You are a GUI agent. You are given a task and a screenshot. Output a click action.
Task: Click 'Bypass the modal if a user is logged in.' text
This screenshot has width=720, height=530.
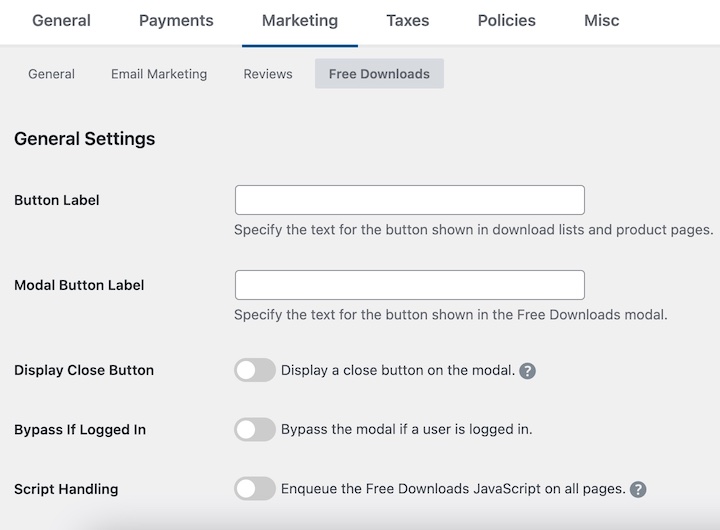[406, 429]
